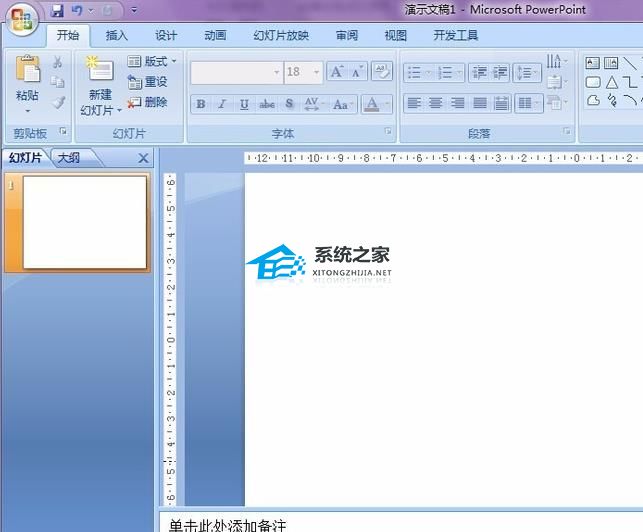Image resolution: width=643 pixels, height=532 pixels.
Task: Open the 开发工具 ribbon tab
Action: [456, 36]
